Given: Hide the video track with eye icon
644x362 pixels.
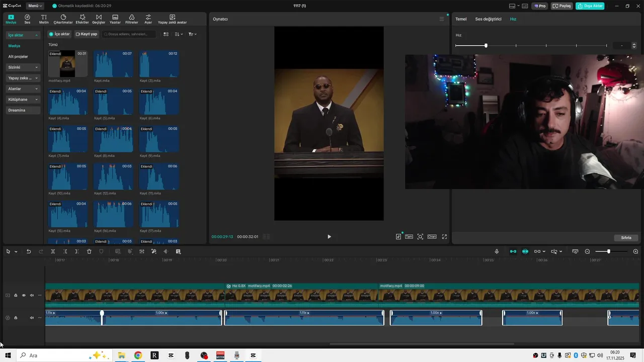Looking at the screenshot, I should pos(24,296).
